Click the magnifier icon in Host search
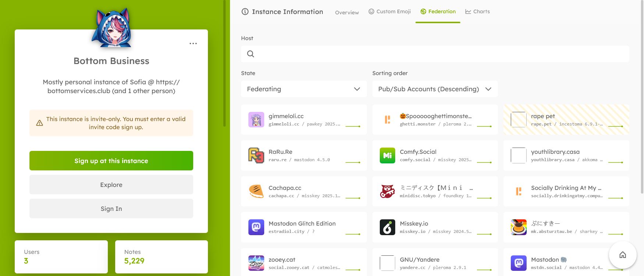This screenshot has height=276, width=644. tap(251, 54)
